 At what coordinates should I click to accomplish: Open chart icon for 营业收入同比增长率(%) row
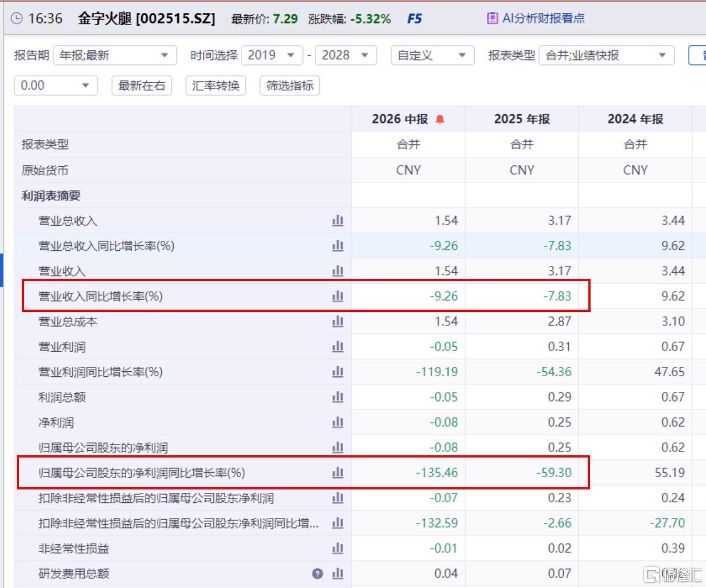pyautogui.click(x=337, y=296)
